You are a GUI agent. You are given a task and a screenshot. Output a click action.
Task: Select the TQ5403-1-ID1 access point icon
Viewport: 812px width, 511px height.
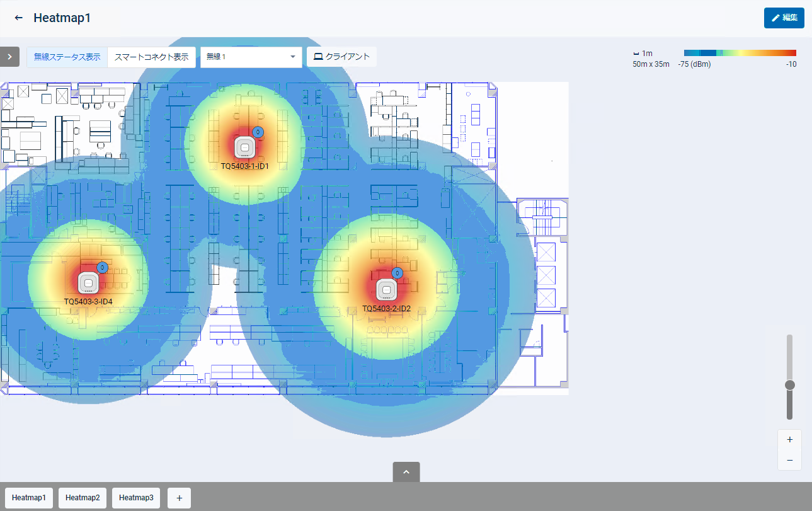[x=245, y=148]
